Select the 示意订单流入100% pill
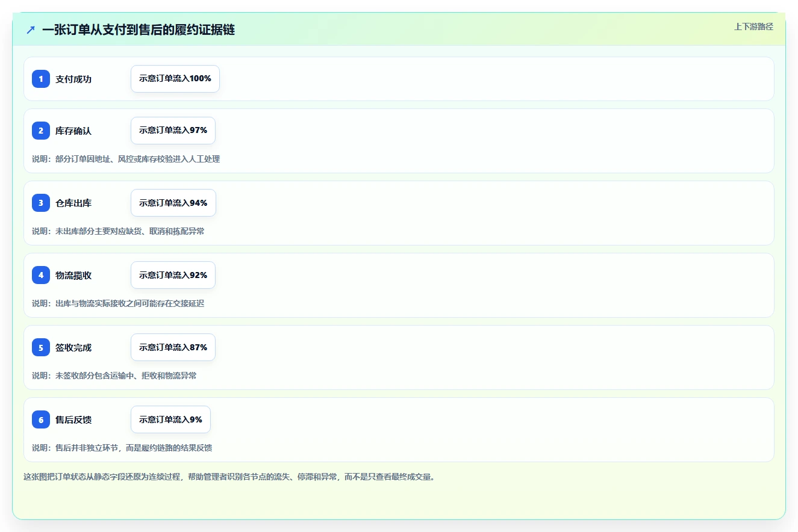 point(175,79)
